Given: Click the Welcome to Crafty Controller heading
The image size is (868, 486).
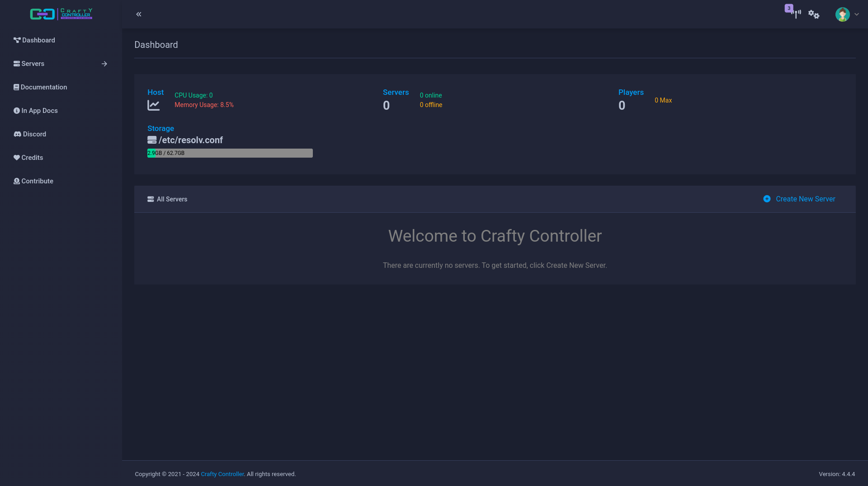Looking at the screenshot, I should pos(495,236).
